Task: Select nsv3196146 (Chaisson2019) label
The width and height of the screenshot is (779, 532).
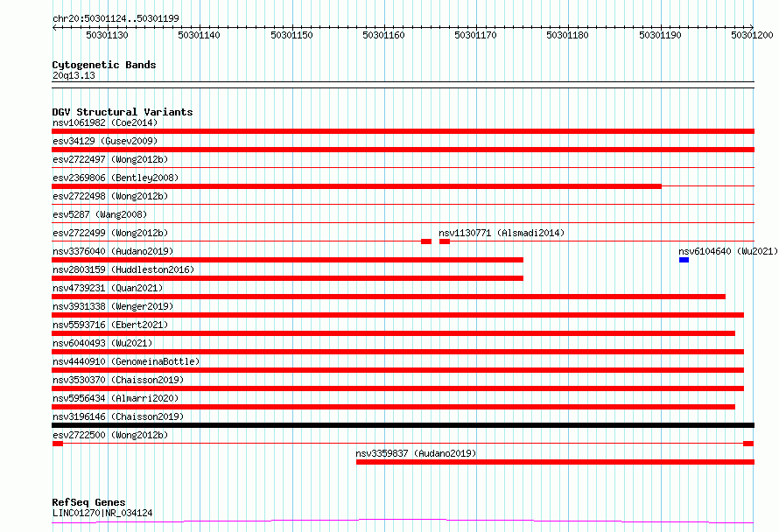Action: coord(118,416)
